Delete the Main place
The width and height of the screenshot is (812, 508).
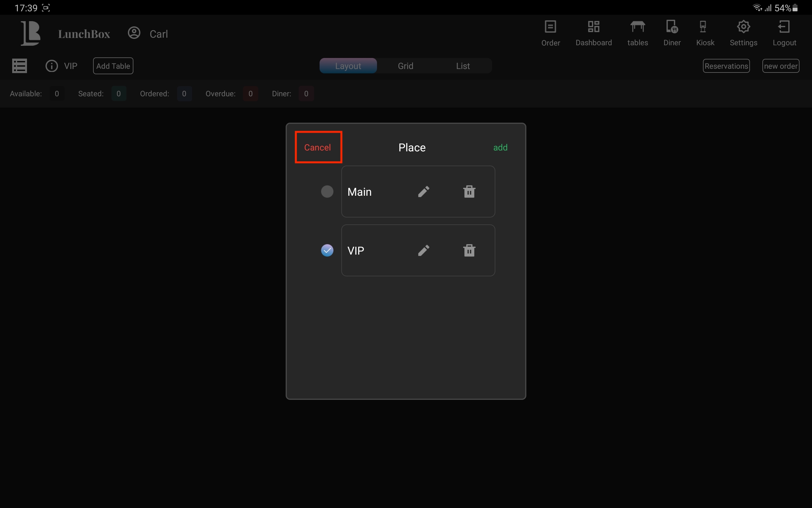click(469, 191)
